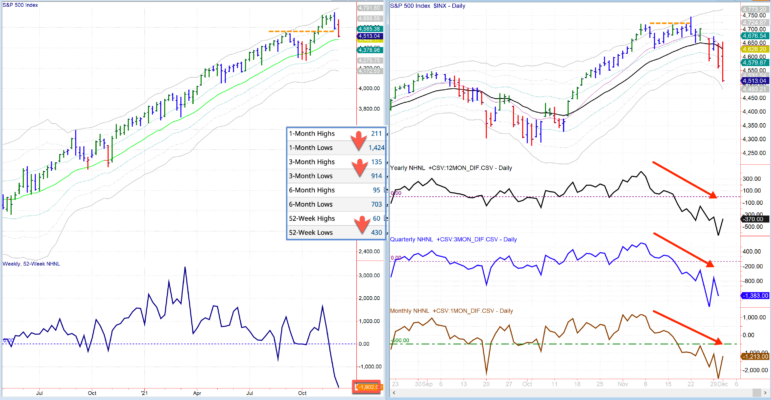Image resolution: width=771 pixels, height=400 pixels.
Task: Select the '3-Month Lows' row in table
Action: click(x=336, y=176)
